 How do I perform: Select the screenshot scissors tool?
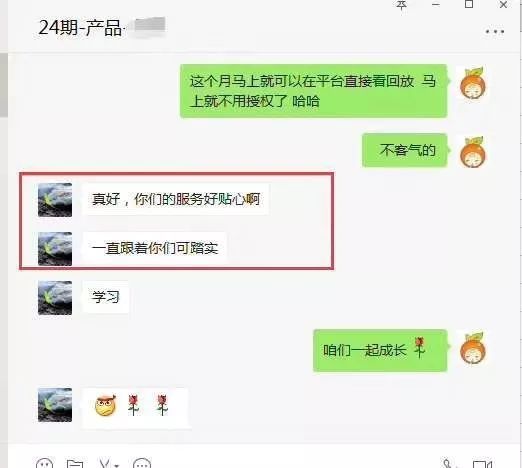coord(104,464)
